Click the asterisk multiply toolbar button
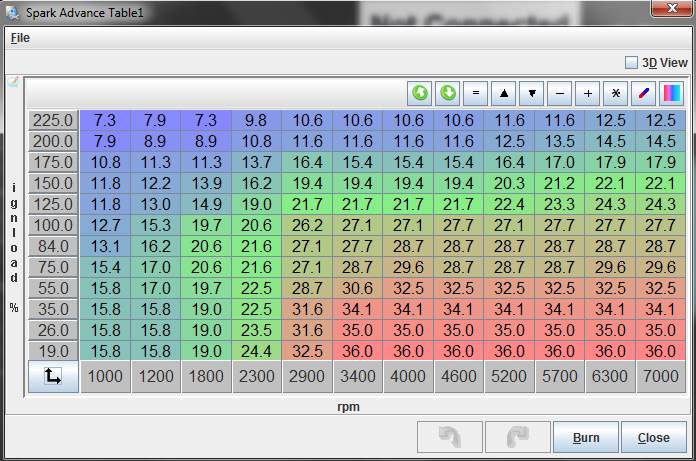The height and width of the screenshot is (461, 696). click(x=616, y=93)
